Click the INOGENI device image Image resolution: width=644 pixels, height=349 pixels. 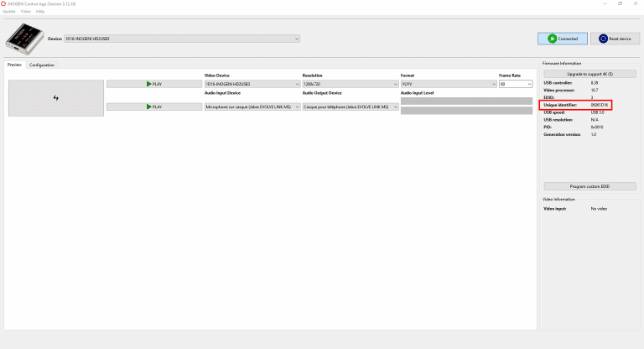pos(24,39)
